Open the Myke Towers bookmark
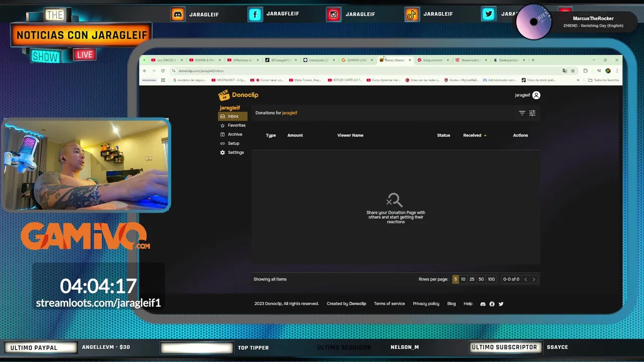Viewport: 644px width, 362px height. pyautogui.click(x=305, y=80)
